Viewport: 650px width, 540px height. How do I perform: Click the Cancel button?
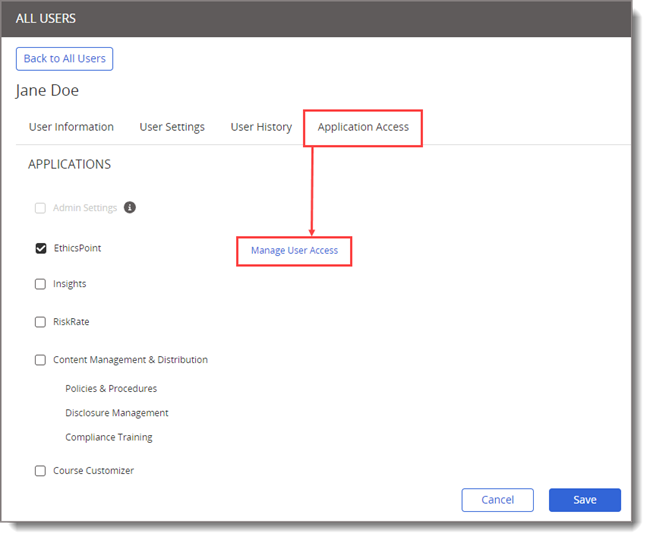(497, 500)
